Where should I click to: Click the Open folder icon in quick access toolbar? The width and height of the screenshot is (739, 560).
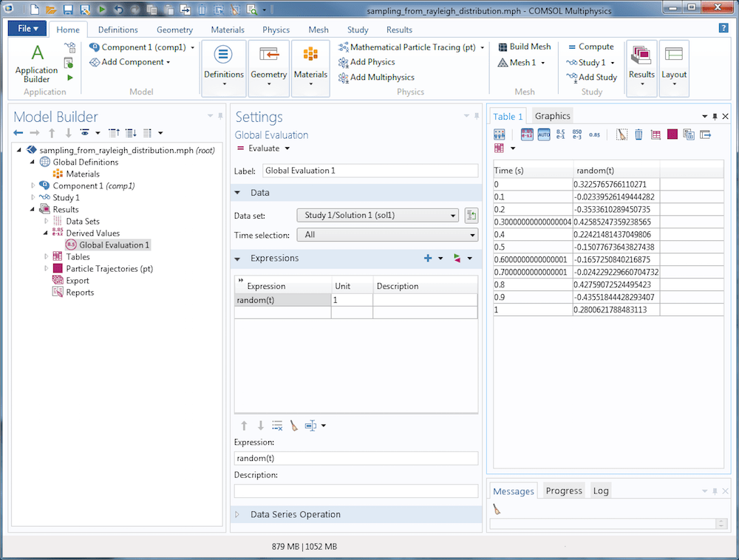[x=52, y=10]
